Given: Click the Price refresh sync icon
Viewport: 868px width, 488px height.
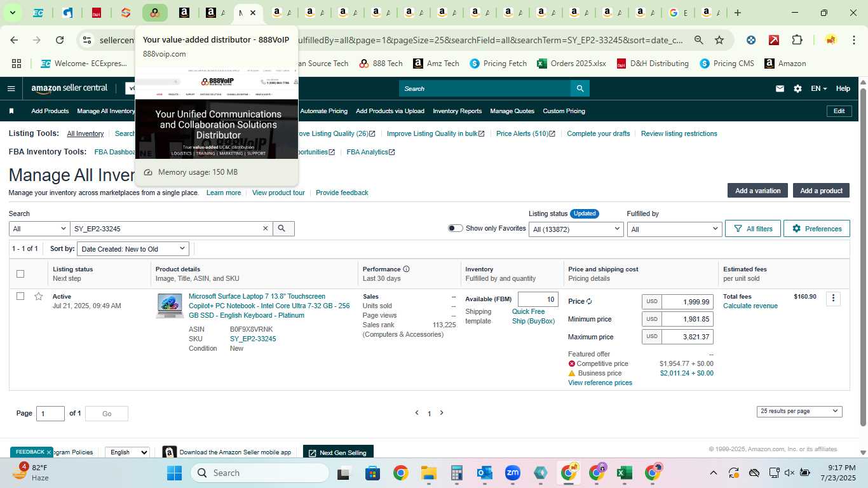Looking at the screenshot, I should click(x=589, y=302).
